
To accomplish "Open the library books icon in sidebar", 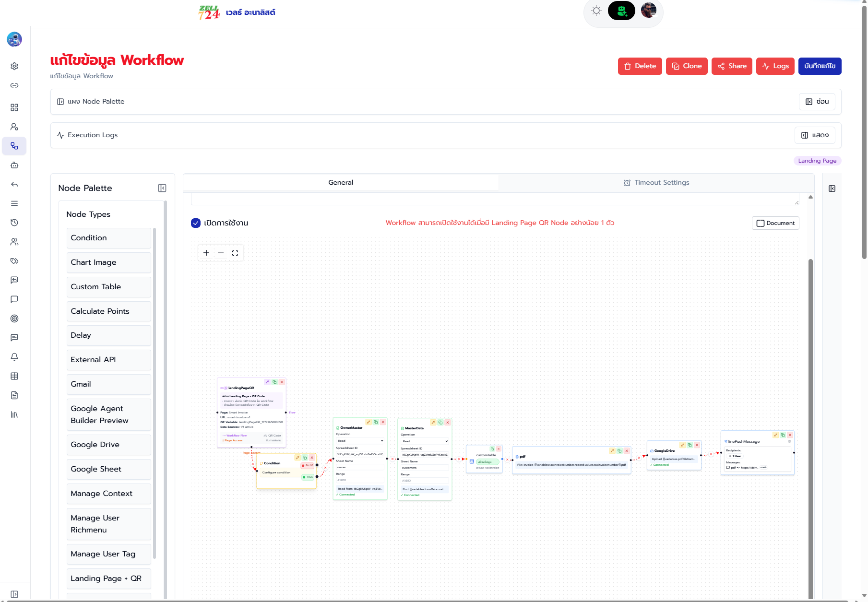I will [14, 414].
